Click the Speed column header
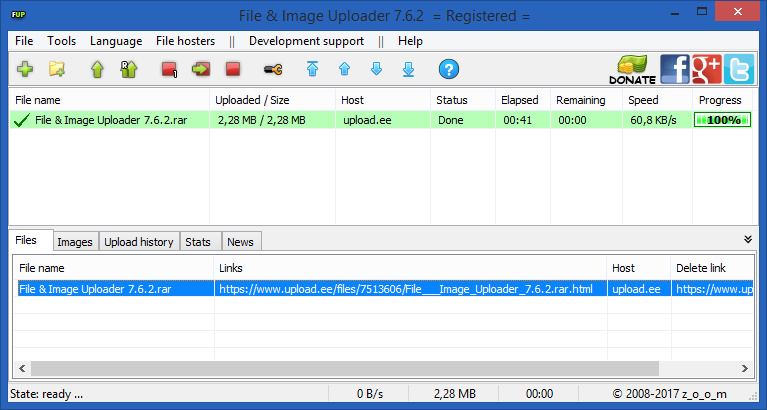The image size is (767, 410). point(657,100)
